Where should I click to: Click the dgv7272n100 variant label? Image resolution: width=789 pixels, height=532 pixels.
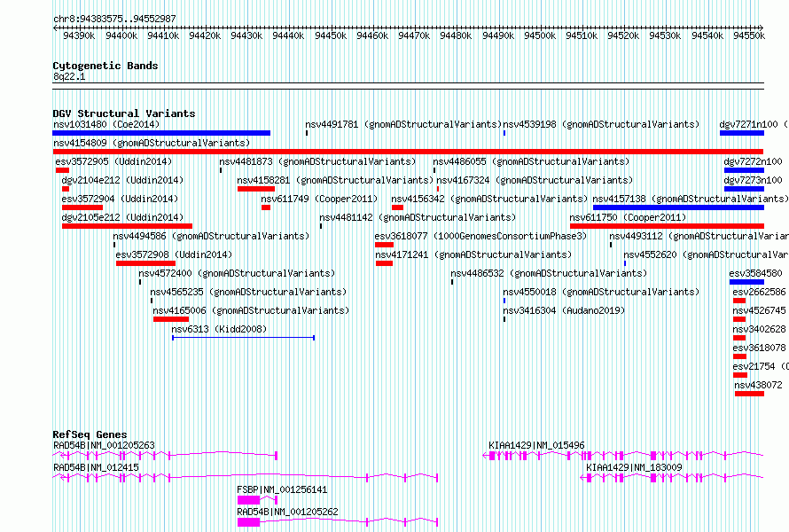(x=753, y=161)
